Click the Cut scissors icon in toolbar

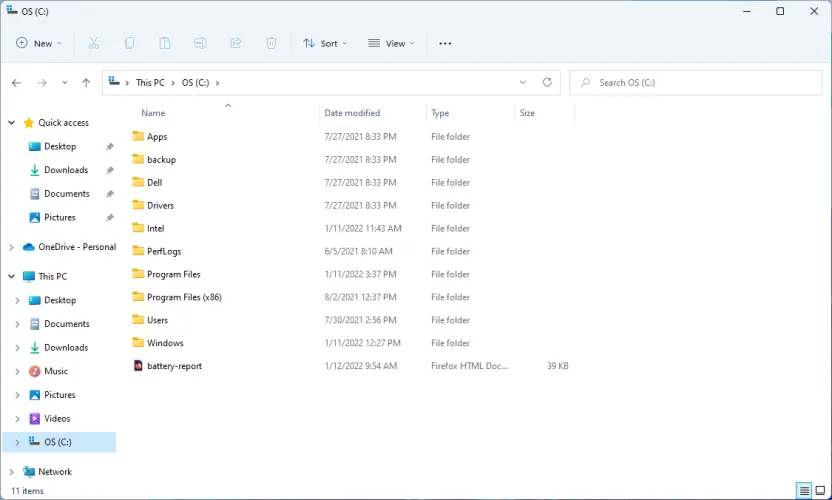pos(94,43)
